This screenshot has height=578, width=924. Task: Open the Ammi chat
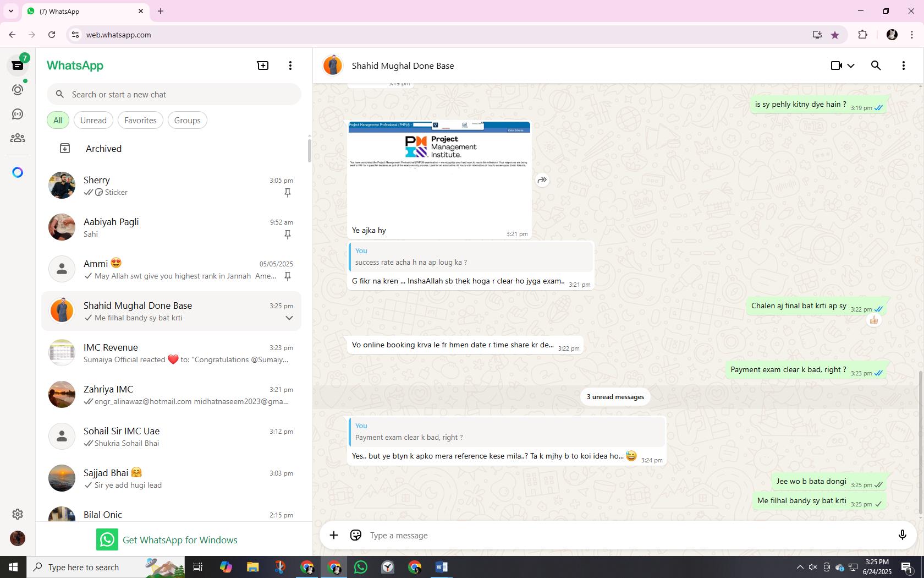click(172, 270)
